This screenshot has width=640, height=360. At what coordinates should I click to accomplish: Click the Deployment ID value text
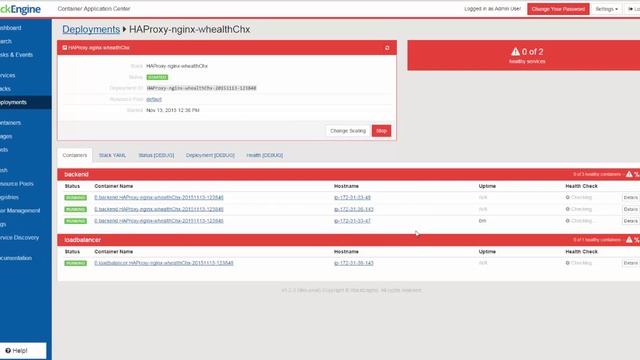[x=201, y=88]
